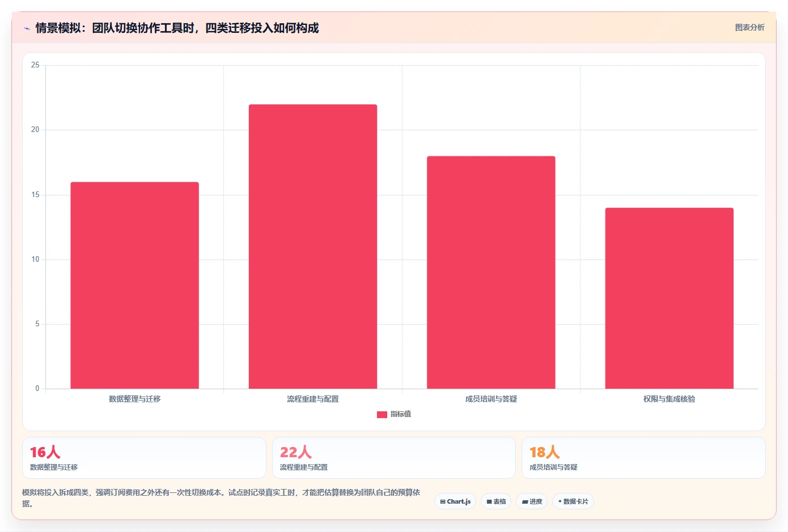The image size is (788, 532).
Task: Click the 权限与集成核验 axis label
Action: point(670,399)
